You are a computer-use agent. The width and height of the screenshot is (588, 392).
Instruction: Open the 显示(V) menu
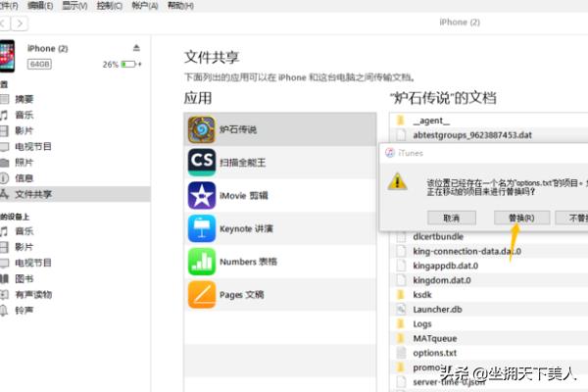point(74,6)
